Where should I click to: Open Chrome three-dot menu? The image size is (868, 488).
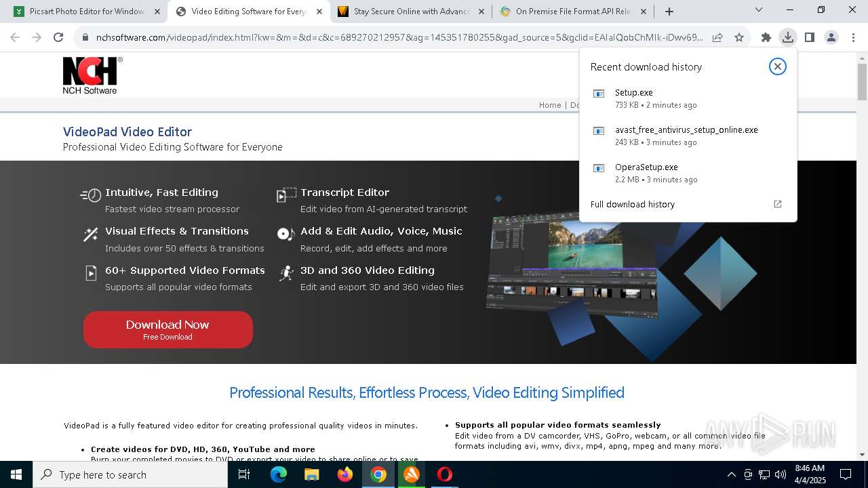852,37
